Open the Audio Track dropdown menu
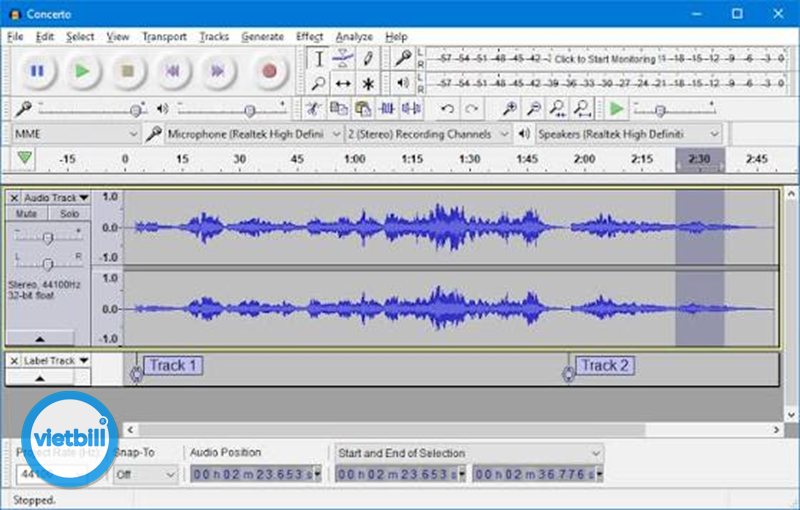Screen dimensions: 800x510 [x=56, y=198]
